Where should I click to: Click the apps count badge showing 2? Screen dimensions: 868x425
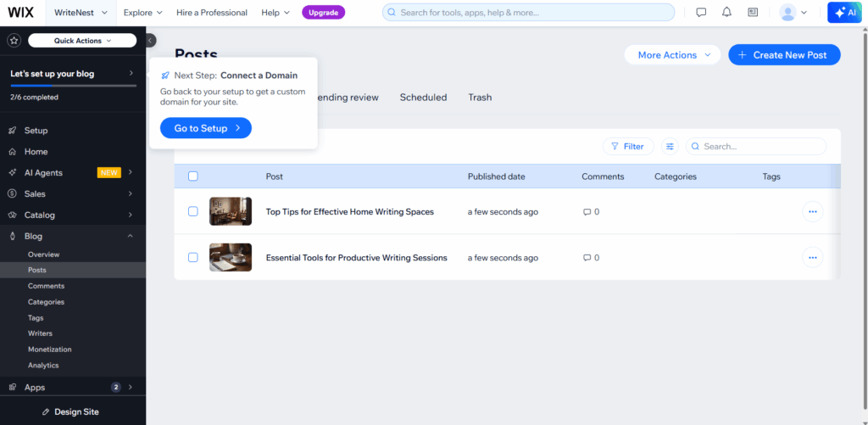click(x=115, y=388)
